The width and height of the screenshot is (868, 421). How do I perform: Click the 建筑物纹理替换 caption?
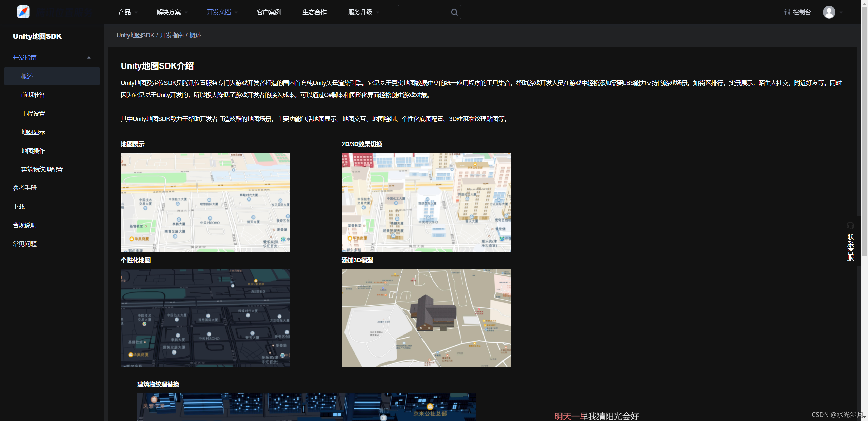point(158,384)
